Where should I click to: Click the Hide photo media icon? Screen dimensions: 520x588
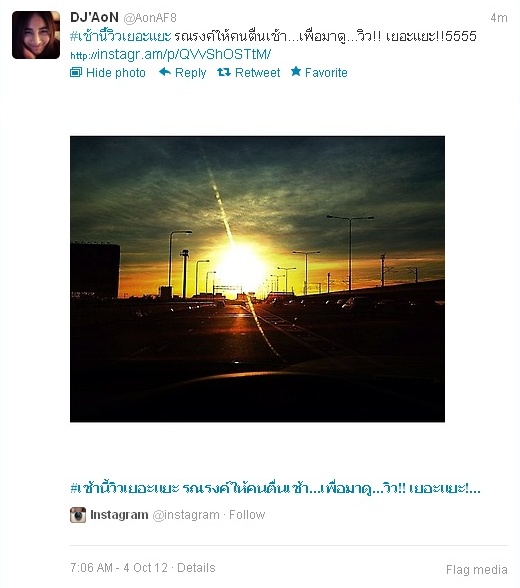[76, 72]
